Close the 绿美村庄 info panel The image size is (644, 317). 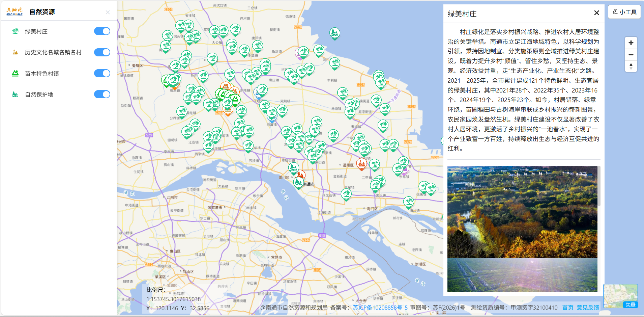pos(596,13)
